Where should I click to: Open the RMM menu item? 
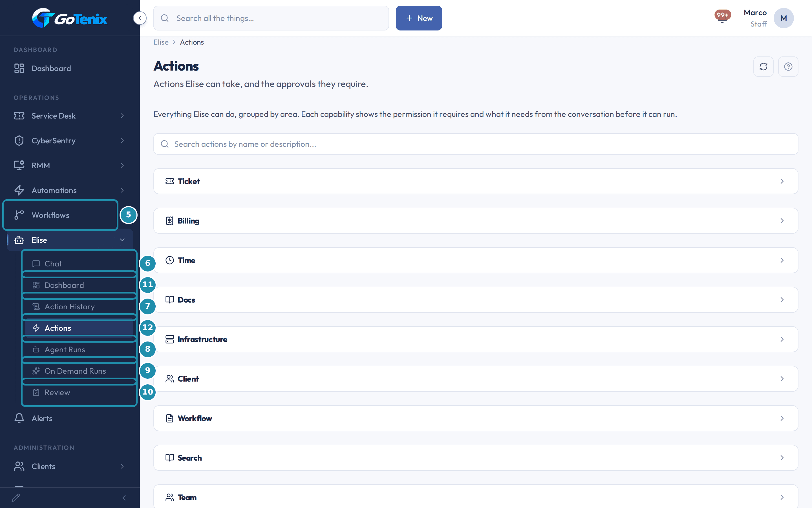(70, 165)
